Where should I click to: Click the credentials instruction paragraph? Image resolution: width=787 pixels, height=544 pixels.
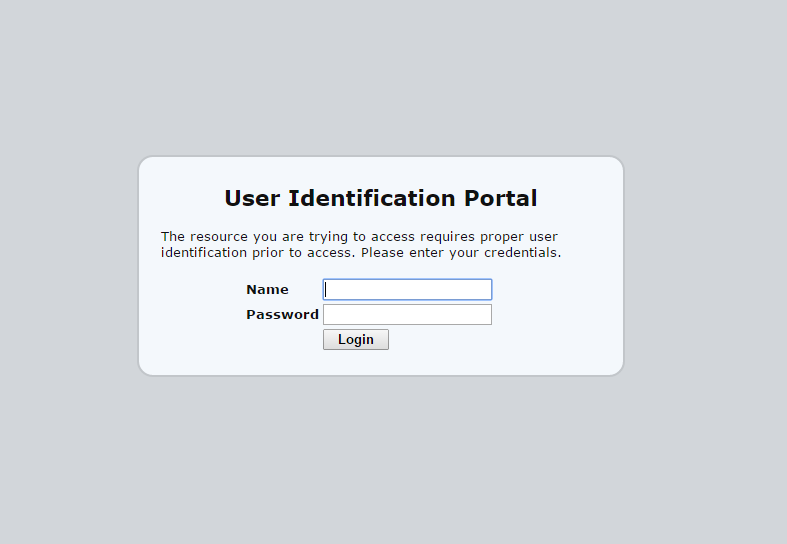pyautogui.click(x=360, y=245)
